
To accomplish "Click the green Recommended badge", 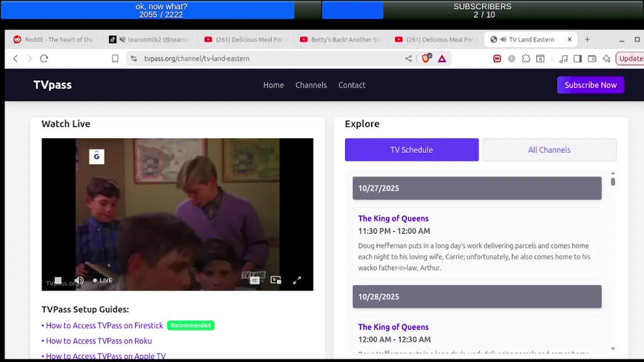I will point(191,325).
